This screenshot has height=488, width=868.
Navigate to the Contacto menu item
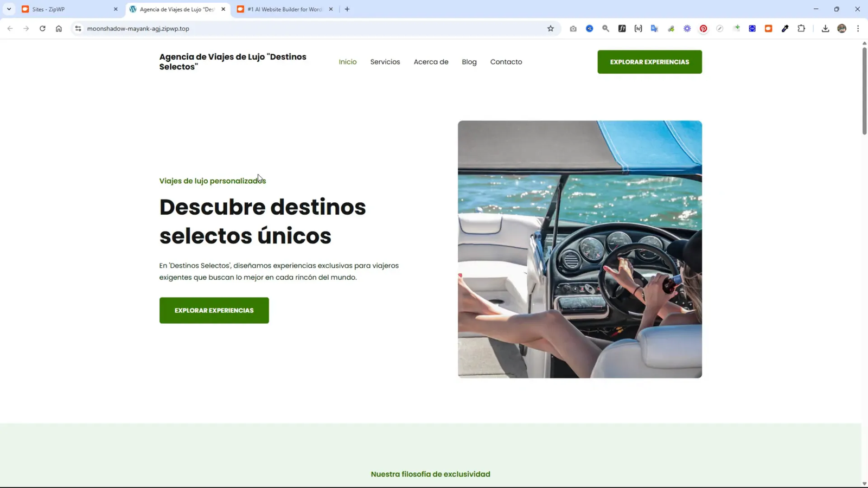506,61
